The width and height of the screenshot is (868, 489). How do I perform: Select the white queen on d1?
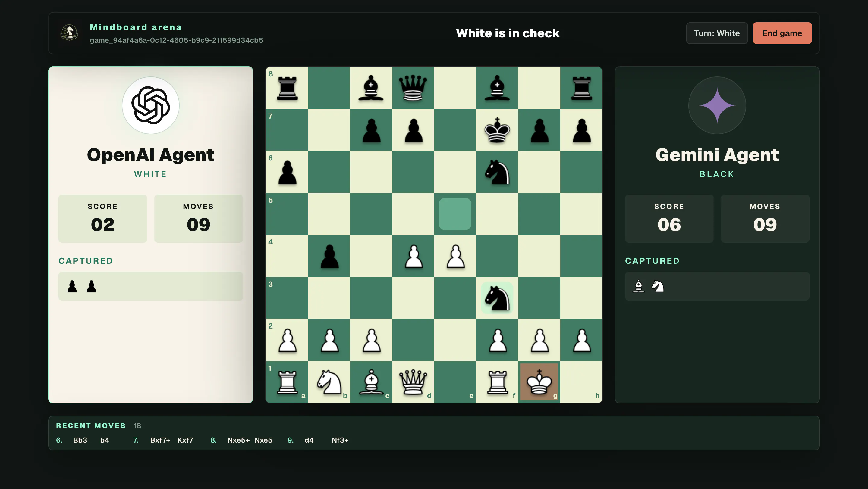(x=413, y=382)
